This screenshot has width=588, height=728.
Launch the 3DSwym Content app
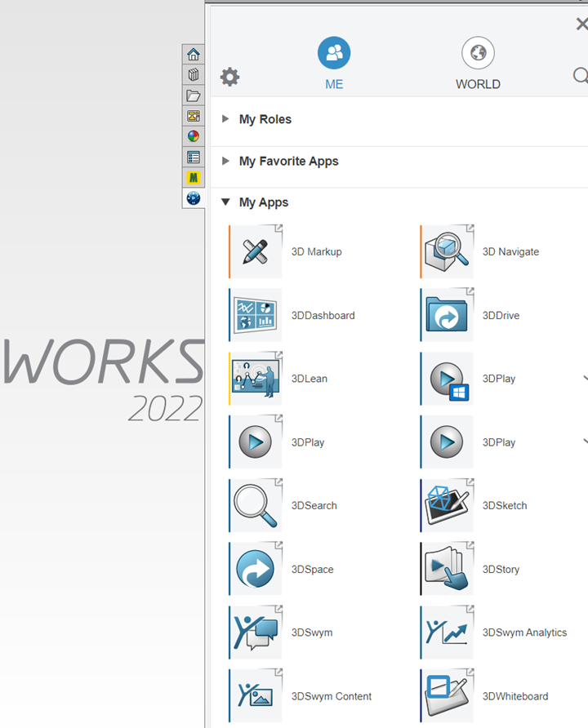point(256,696)
